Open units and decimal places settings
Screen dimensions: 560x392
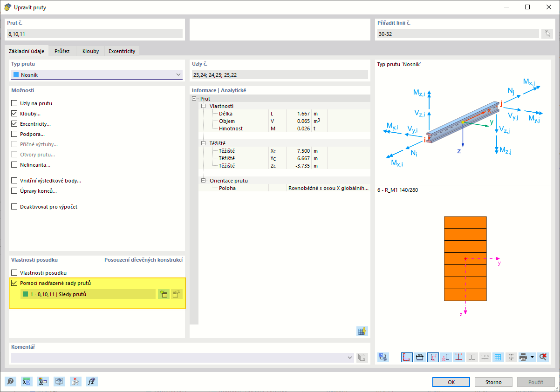(27, 382)
